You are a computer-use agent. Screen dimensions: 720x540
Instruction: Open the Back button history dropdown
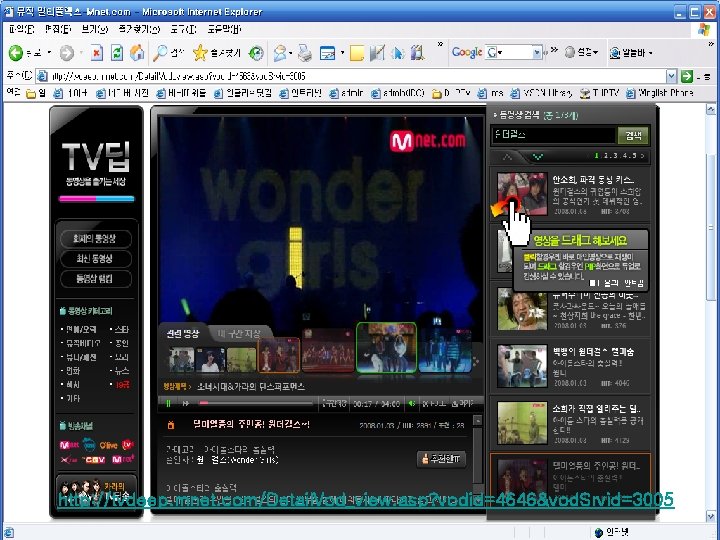tap(49, 53)
